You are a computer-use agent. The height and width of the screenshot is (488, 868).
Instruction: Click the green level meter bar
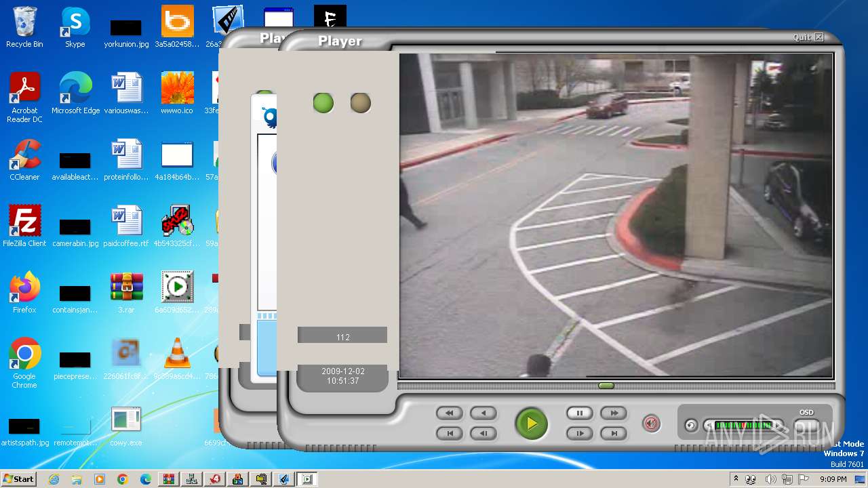click(743, 426)
